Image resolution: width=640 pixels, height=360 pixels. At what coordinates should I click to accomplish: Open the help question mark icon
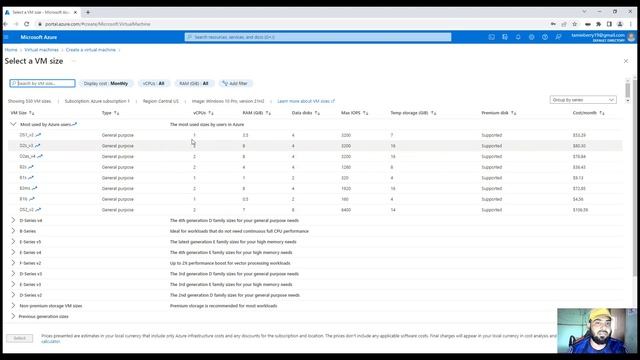click(545, 37)
